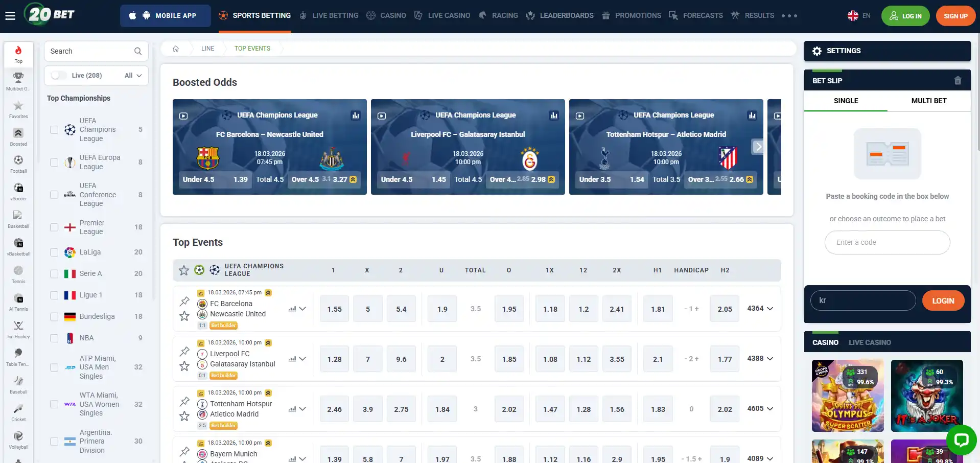Viewport: 980px width, 463px height.
Task: Expand 4364 more markets for Barcelona match
Action: (760, 309)
